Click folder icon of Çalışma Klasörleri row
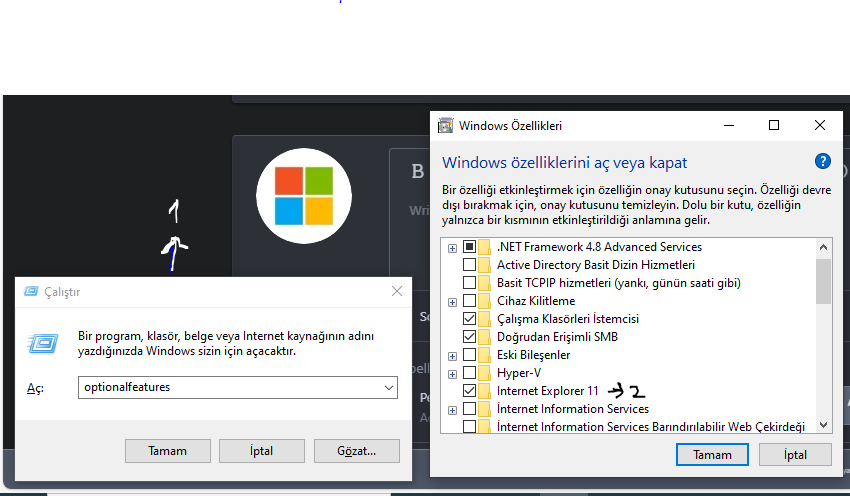The width and height of the screenshot is (850, 496). point(485,319)
